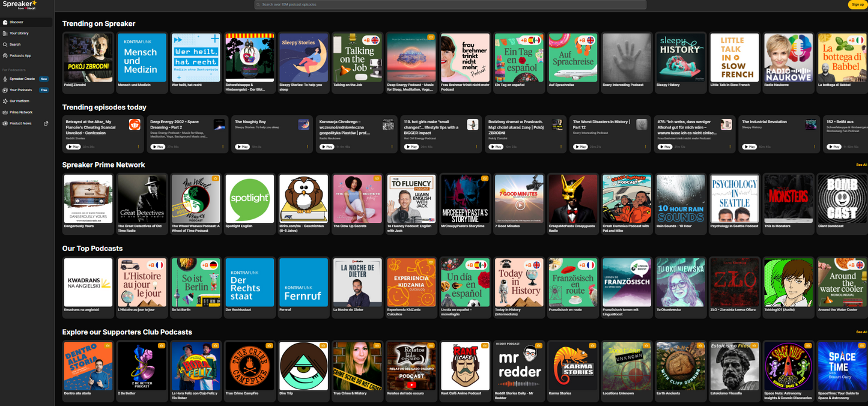
Task: Click the yellow Sign up button
Action: [857, 5]
